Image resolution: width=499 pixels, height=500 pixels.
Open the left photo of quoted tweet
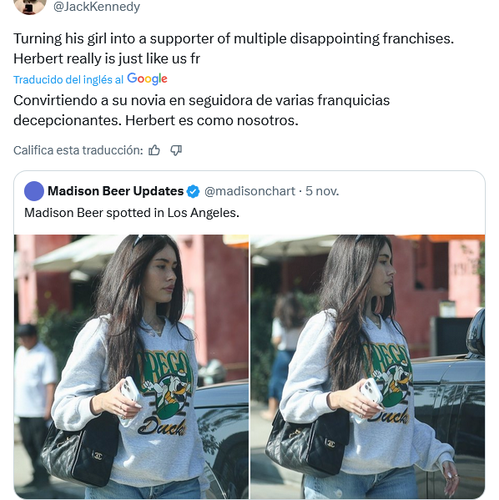click(x=131, y=367)
